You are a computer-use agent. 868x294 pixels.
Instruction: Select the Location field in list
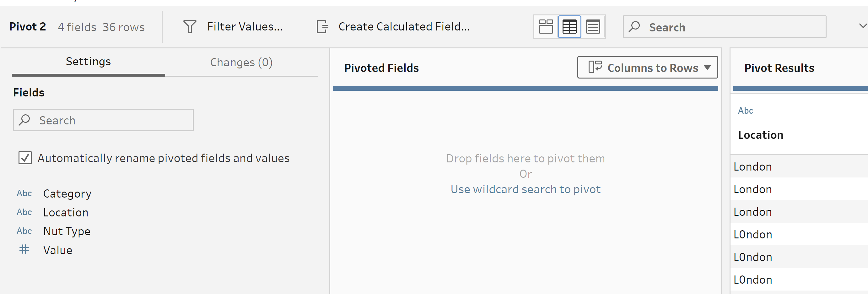[x=66, y=212]
